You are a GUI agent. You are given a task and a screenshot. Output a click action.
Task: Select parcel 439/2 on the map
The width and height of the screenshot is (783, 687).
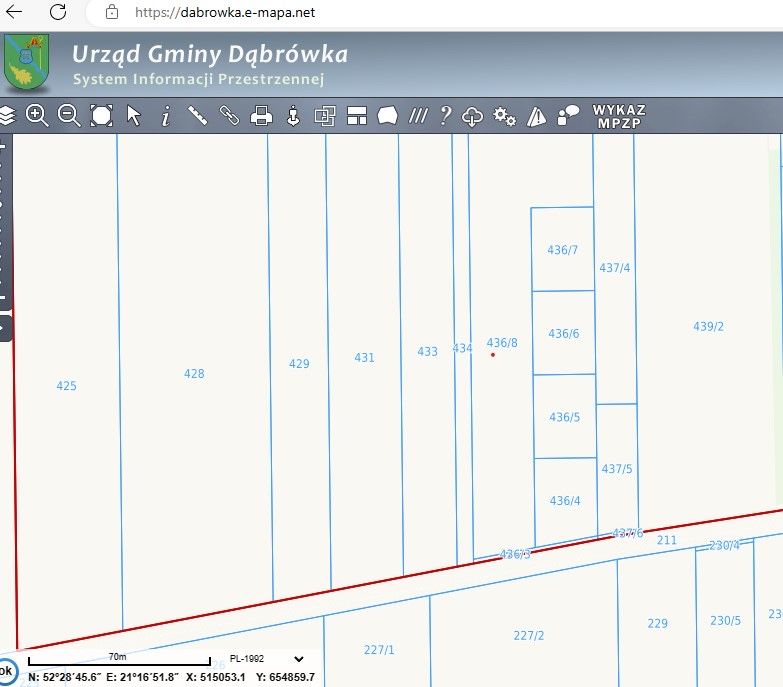pos(708,327)
